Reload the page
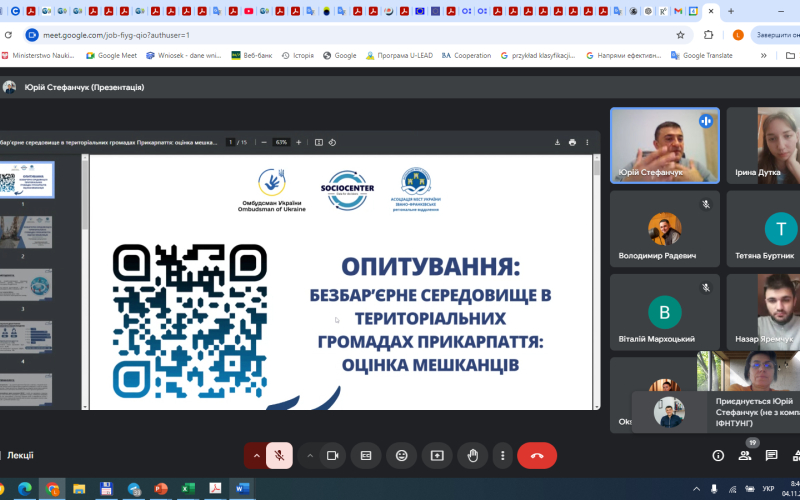800x500 pixels. click(x=8, y=35)
